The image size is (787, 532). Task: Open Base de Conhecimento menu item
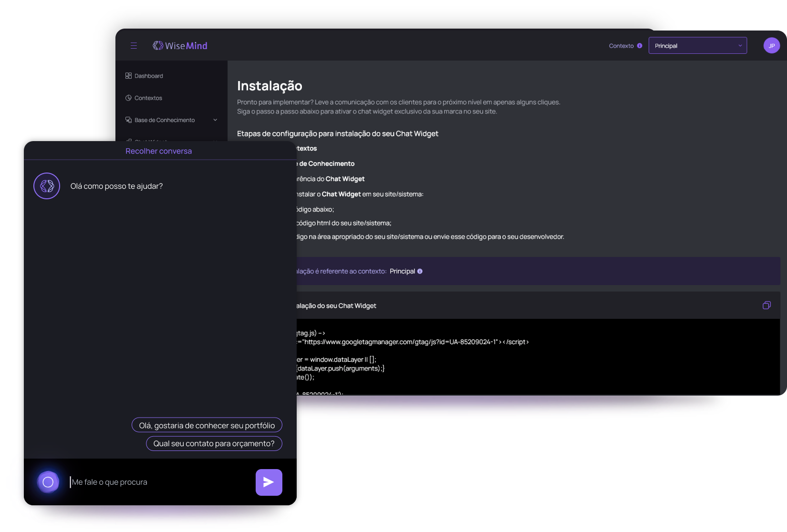[x=165, y=120]
